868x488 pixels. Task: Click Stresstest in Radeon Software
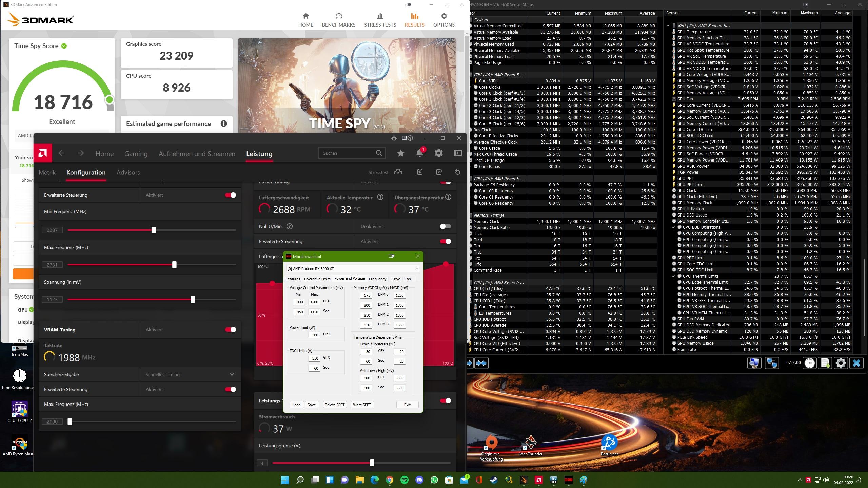(385, 172)
